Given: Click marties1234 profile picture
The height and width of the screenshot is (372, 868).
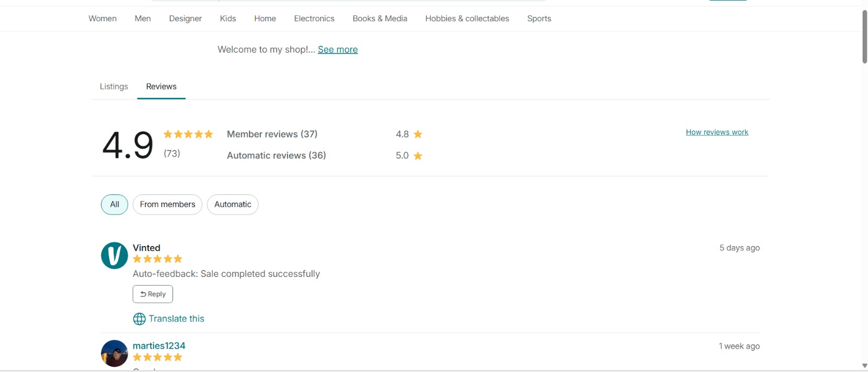Looking at the screenshot, I should click(114, 354).
